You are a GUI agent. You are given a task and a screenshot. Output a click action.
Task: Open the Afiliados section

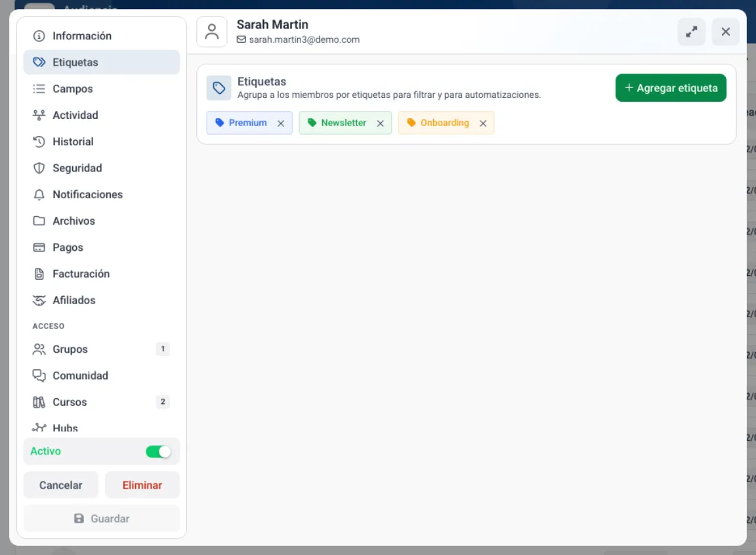(x=101, y=300)
